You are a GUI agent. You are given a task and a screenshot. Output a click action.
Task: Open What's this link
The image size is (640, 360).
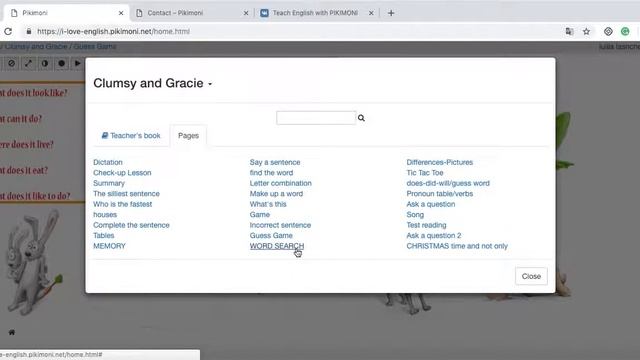[268, 204]
